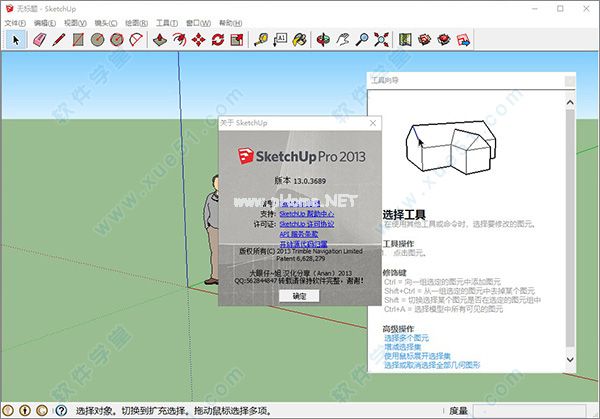600x419 pixels.
Task: Open the 镜头(C) menu
Action: click(106, 23)
